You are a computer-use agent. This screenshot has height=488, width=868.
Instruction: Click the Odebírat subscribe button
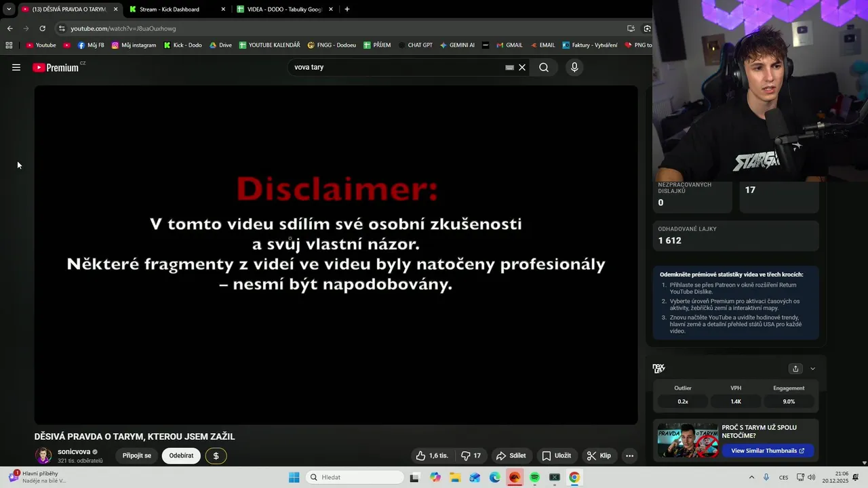tap(182, 455)
